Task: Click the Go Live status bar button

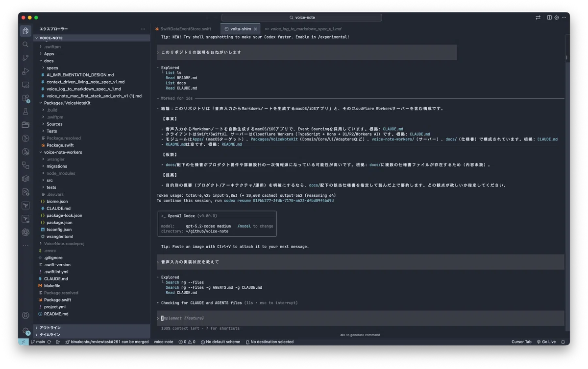Action: point(546,342)
